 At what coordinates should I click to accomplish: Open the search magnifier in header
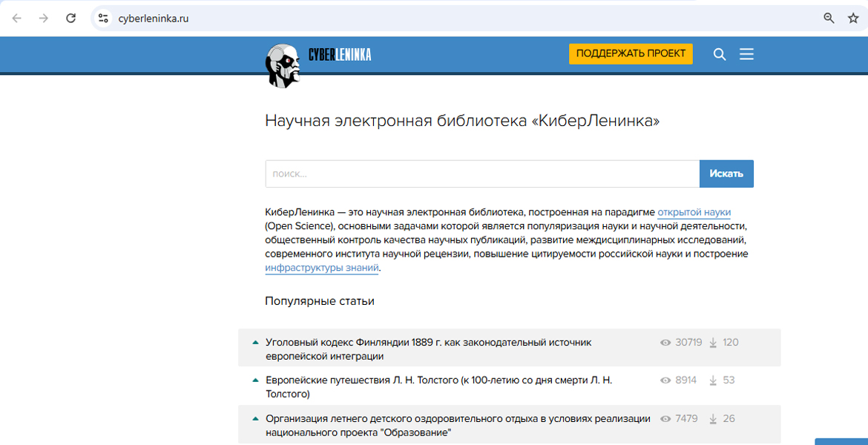point(719,54)
